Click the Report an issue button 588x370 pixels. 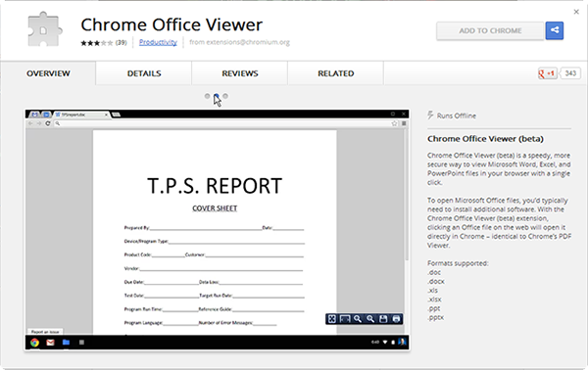click(45, 332)
